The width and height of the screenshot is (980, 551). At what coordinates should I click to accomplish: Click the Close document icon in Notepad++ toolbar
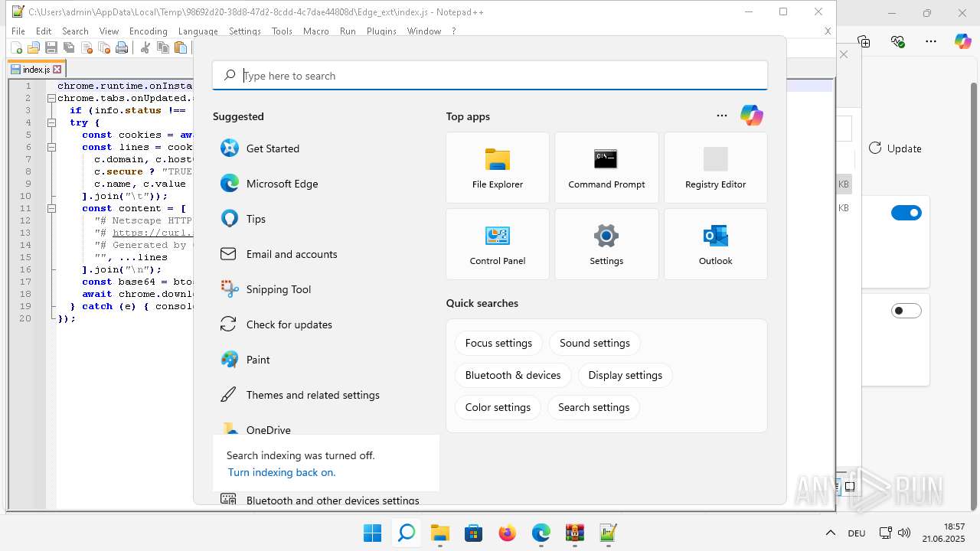coord(86,47)
